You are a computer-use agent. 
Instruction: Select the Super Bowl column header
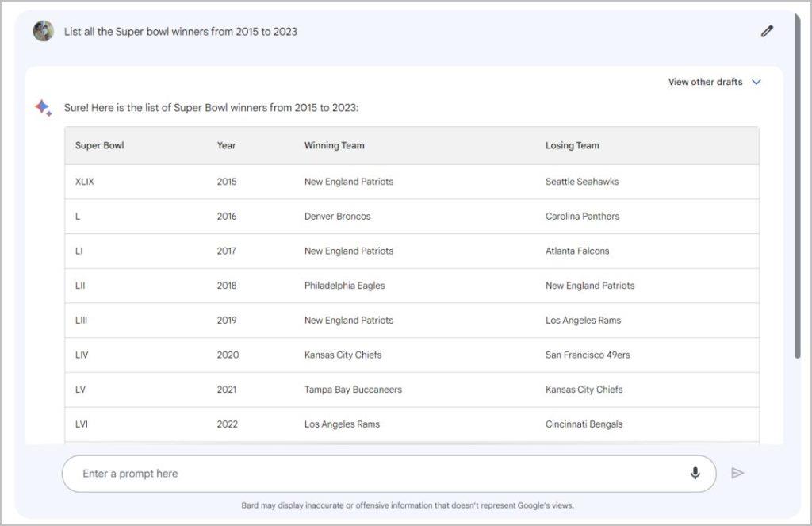pos(99,146)
